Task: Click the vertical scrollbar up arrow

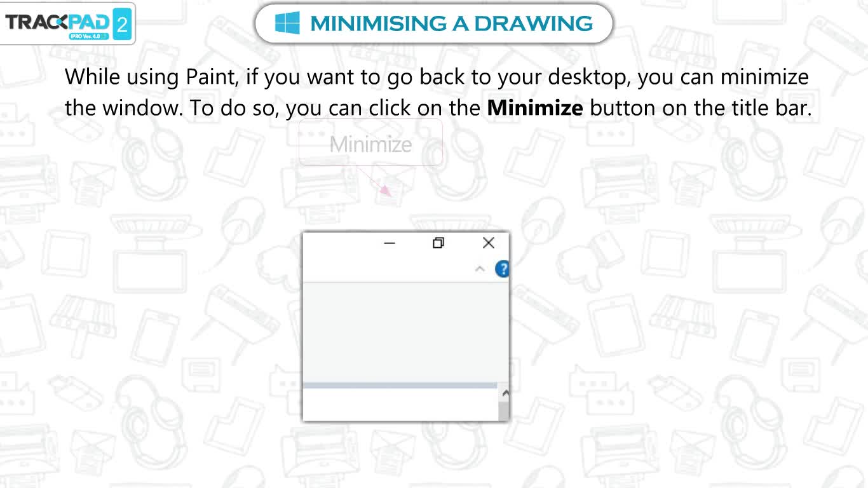Action: point(505,393)
